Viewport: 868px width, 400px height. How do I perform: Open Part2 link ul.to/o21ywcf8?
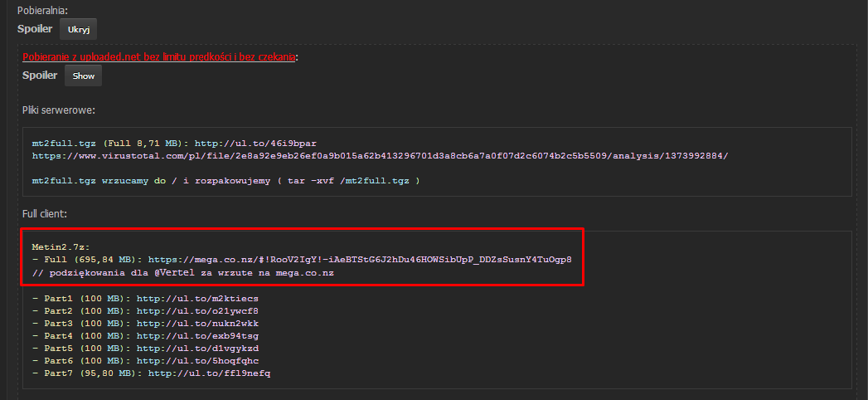(x=197, y=311)
